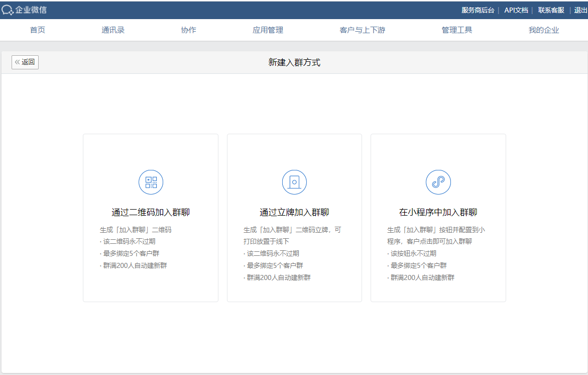The height and width of the screenshot is (375, 588).
Task: Click the QR code icon
Action: tap(151, 182)
